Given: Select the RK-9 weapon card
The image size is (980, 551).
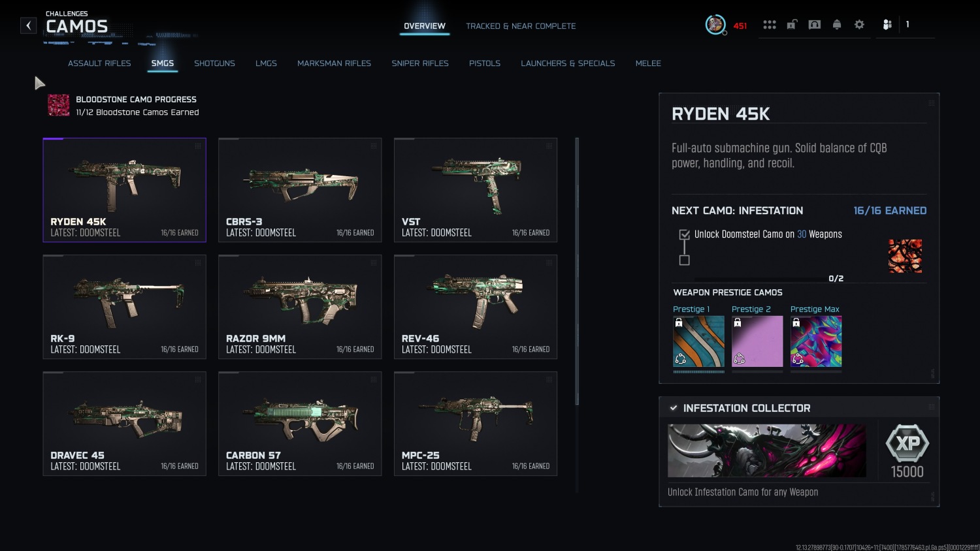Looking at the screenshot, I should tap(124, 307).
